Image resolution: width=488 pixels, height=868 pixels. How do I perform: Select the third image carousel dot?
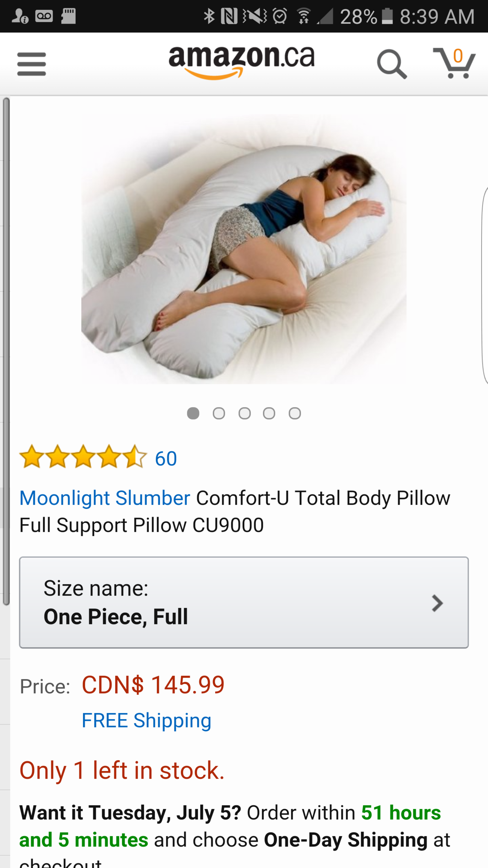(245, 413)
